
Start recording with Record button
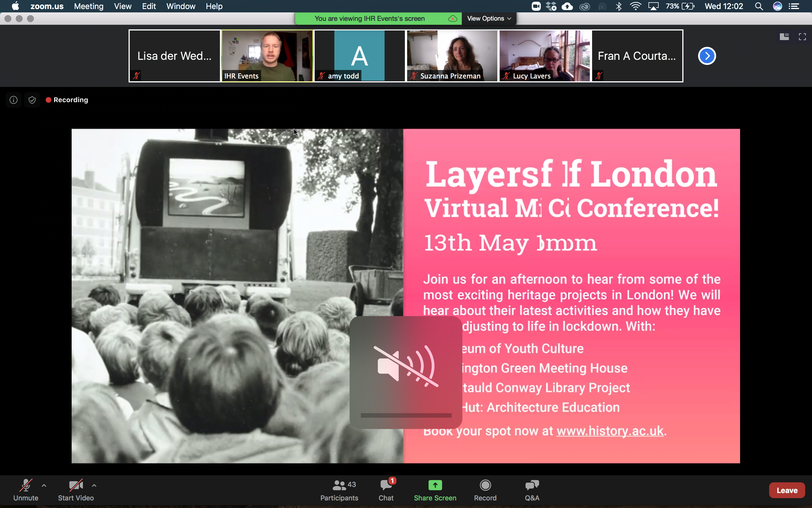point(485,490)
